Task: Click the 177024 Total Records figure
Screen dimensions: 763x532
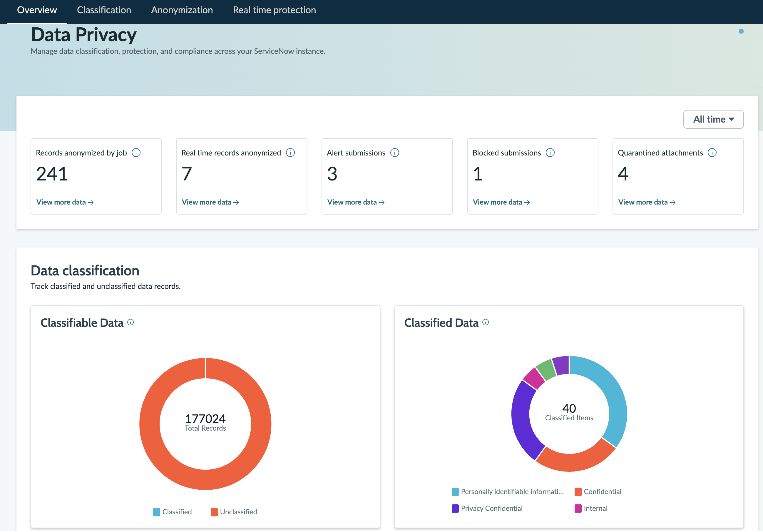Action: pos(205,419)
